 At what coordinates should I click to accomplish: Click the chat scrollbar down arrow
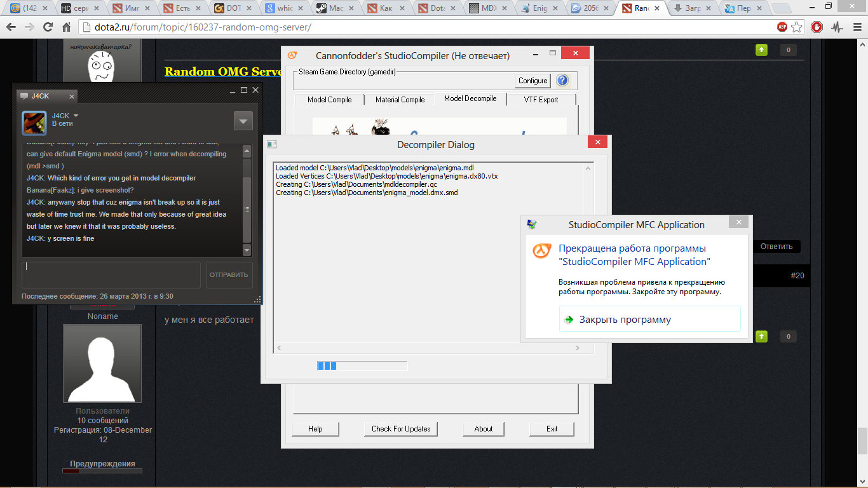click(x=247, y=251)
